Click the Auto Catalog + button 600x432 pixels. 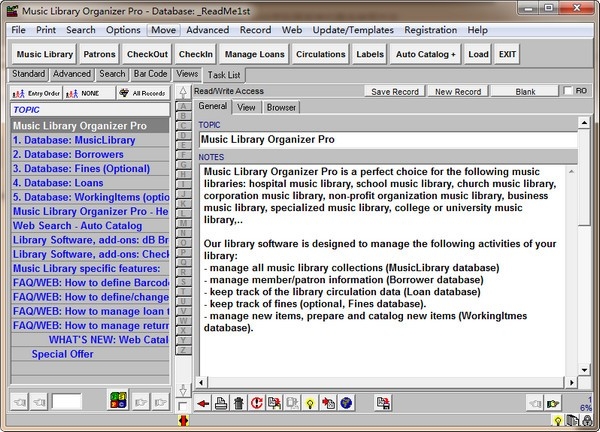(425, 53)
